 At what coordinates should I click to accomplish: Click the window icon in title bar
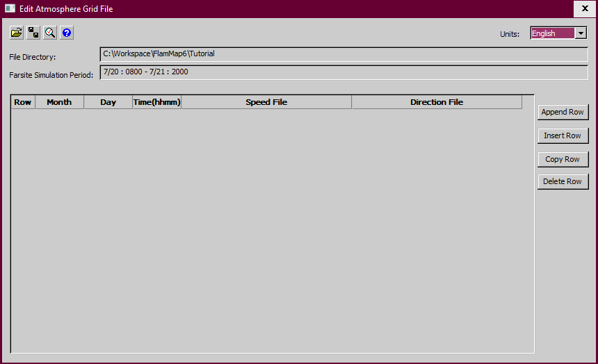10,8
